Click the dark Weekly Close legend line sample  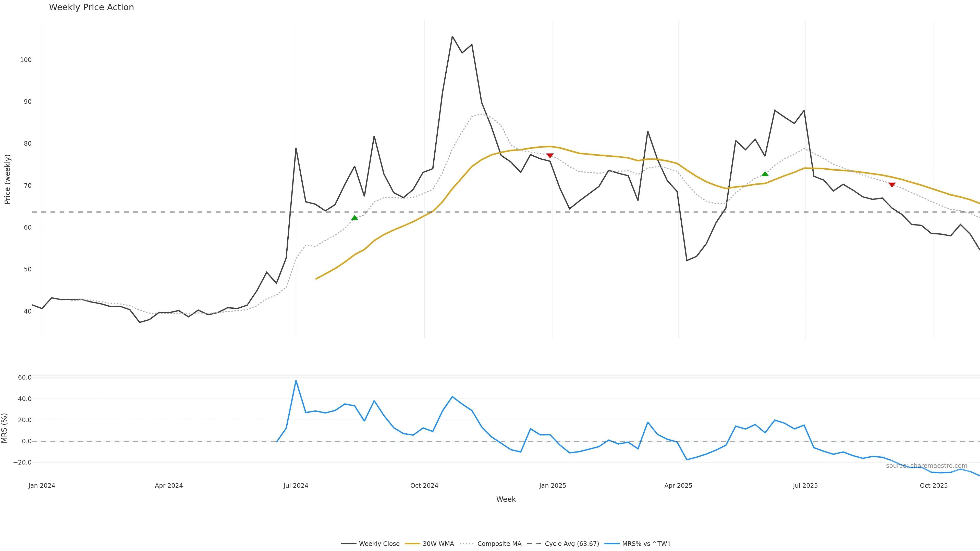(x=348, y=544)
